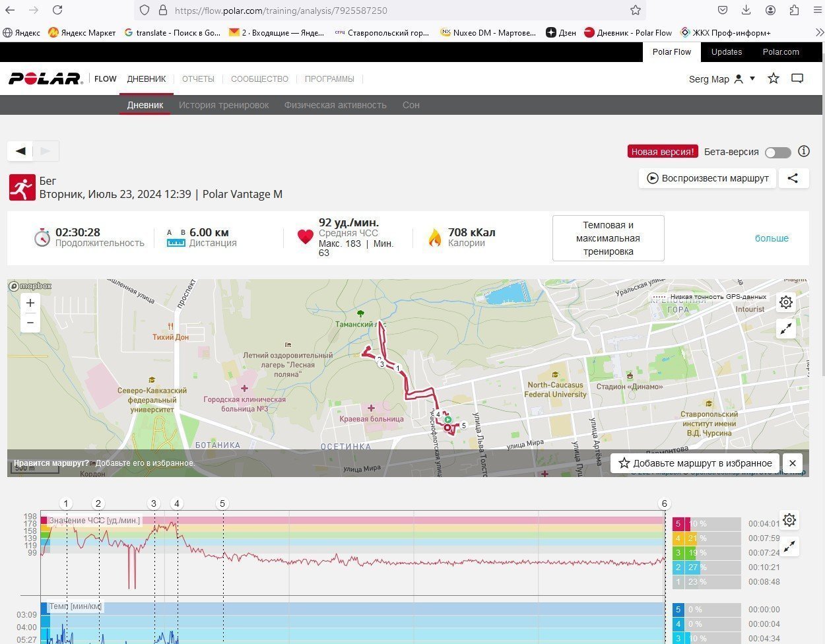The width and height of the screenshot is (825, 644).
Task: Reload the page with the refresh icon
Action: click(x=57, y=10)
